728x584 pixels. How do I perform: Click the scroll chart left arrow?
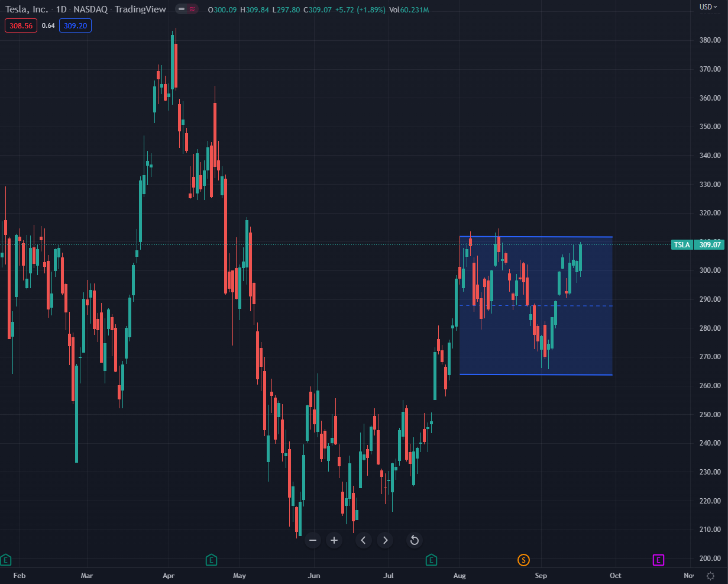tap(364, 540)
